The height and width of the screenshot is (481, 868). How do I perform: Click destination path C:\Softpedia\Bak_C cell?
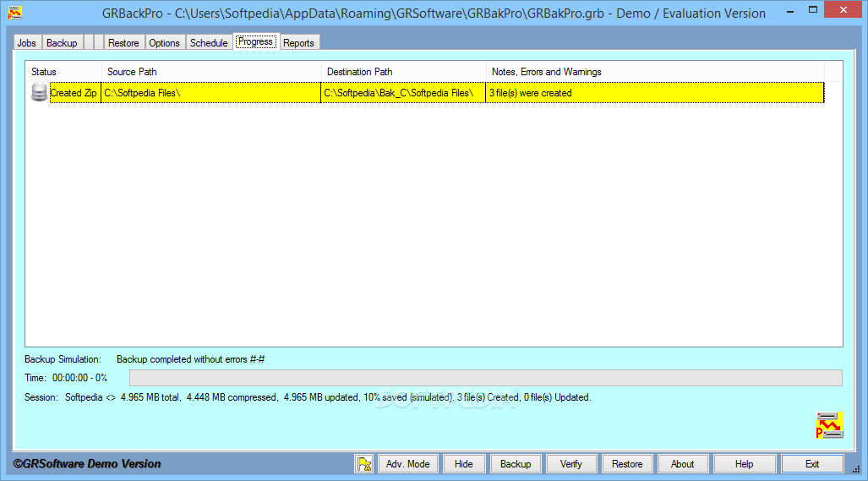coord(403,92)
